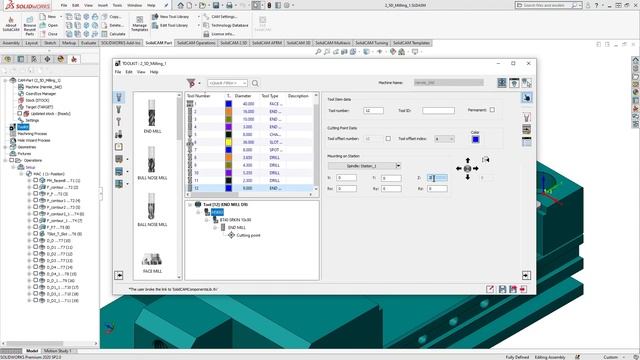Click the exit icon at ToolKit bottom-right
Image resolution: width=640 pixels, height=360 pixels.
(x=523, y=289)
